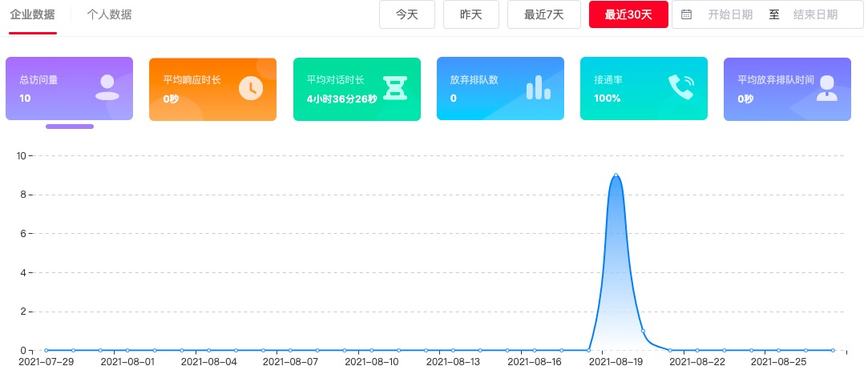Open the 结束日期 end date field
Viewport: 868px width, 378px height.
click(815, 15)
